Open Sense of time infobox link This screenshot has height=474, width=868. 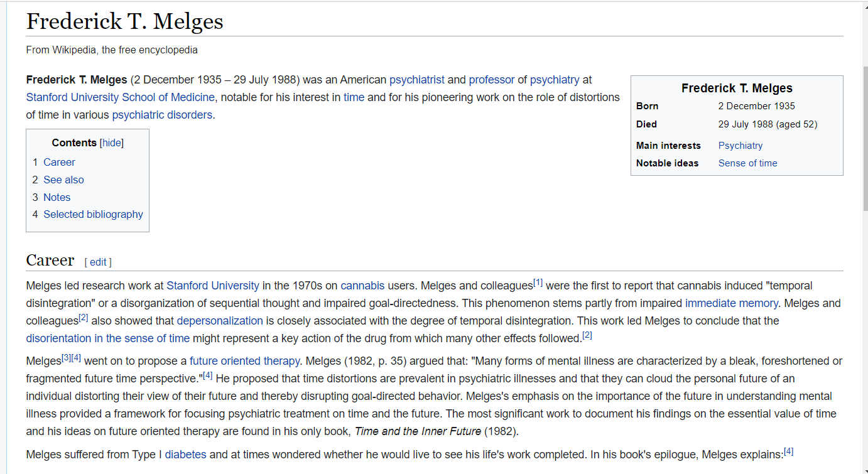click(x=747, y=163)
